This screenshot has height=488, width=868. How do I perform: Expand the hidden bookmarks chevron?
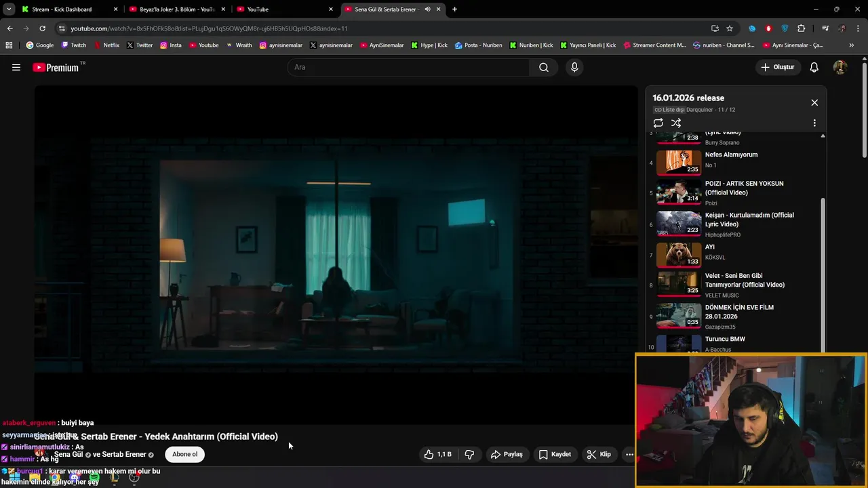pyautogui.click(x=852, y=45)
